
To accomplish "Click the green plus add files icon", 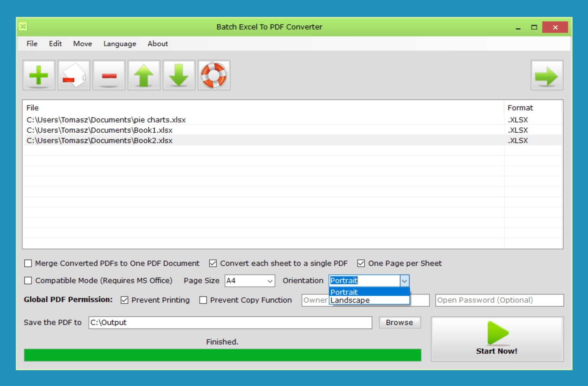I will 39,75.
